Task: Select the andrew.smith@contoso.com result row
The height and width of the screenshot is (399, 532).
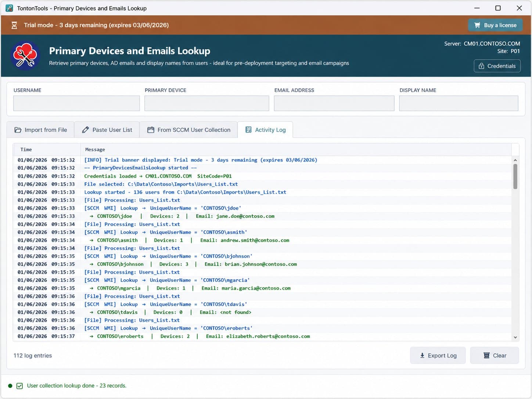Action: pos(262,240)
